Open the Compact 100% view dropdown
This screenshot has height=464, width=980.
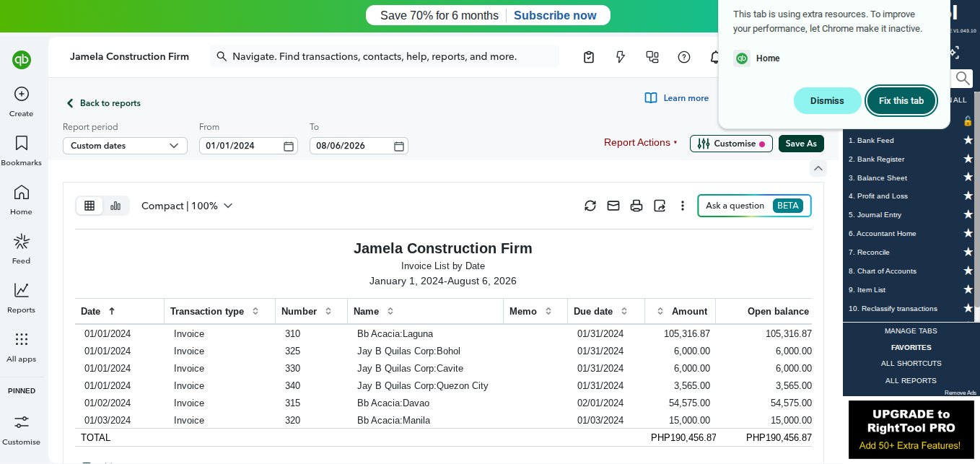pos(187,206)
